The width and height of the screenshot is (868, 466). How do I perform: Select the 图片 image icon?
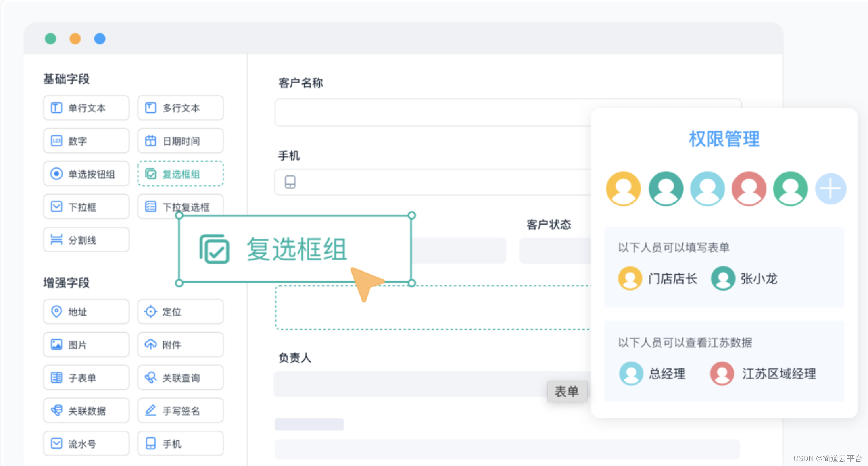pos(56,345)
